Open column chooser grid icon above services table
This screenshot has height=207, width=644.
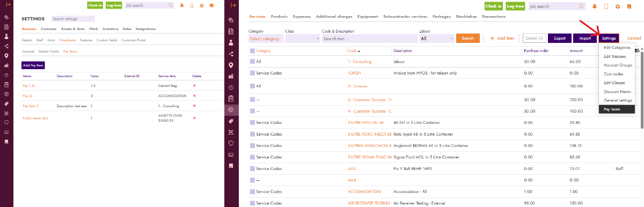(636, 51)
